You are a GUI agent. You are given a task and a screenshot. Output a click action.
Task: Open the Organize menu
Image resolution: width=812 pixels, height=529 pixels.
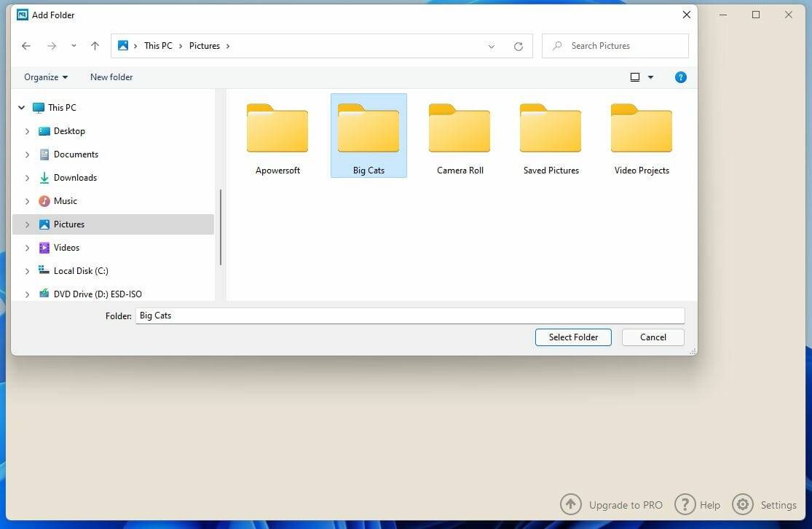coord(44,77)
